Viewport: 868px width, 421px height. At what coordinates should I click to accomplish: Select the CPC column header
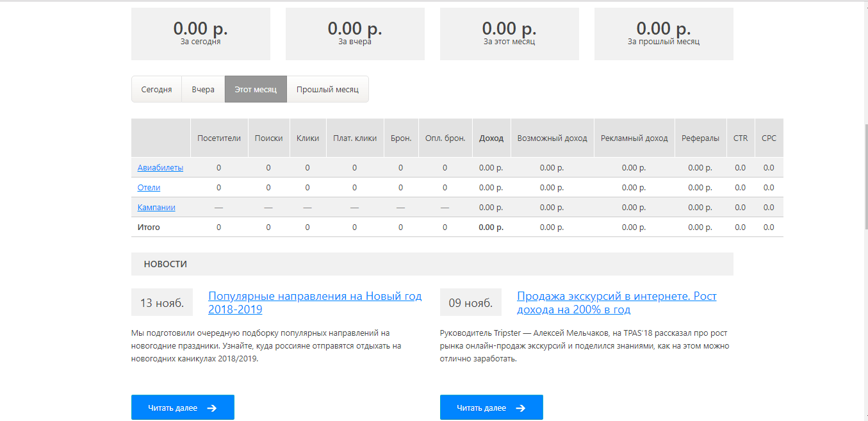[x=769, y=138]
